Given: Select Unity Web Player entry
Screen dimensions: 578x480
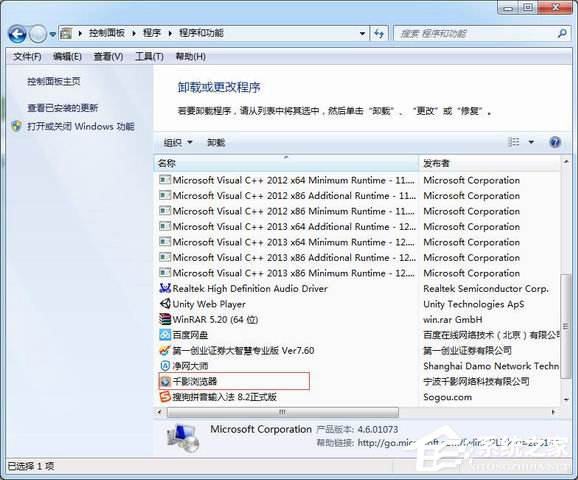Looking at the screenshot, I should pos(209,304).
